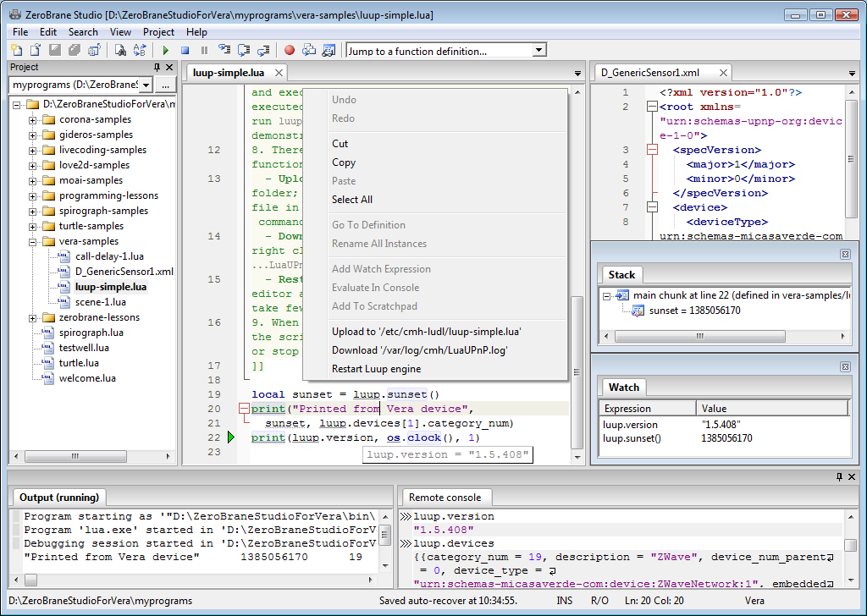Expand the corona-samples folder

pos(33,120)
